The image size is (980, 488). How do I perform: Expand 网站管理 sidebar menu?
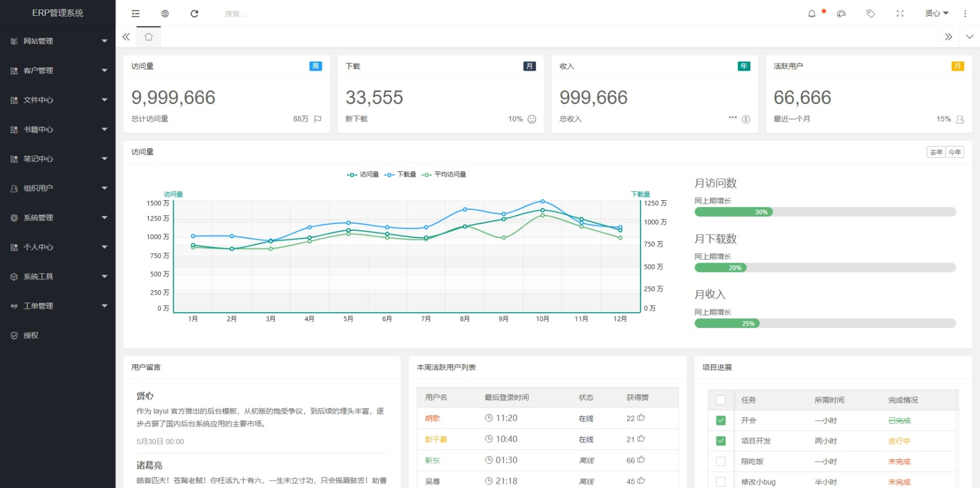pyautogui.click(x=58, y=41)
